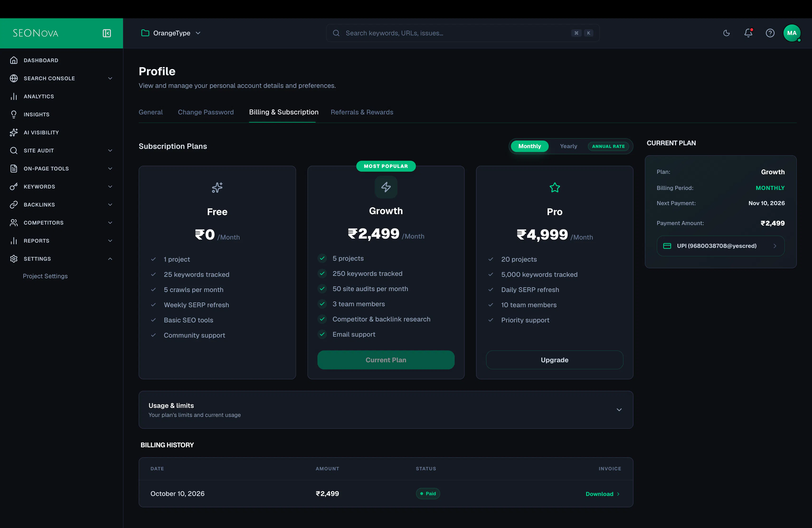Download the October 10, 2026 invoice

603,494
